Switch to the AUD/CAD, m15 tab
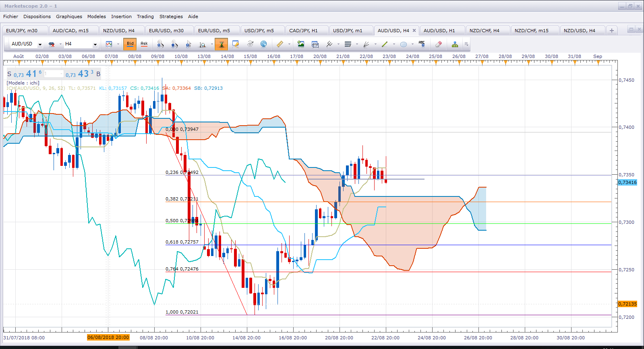The width and height of the screenshot is (644, 349). [74, 31]
